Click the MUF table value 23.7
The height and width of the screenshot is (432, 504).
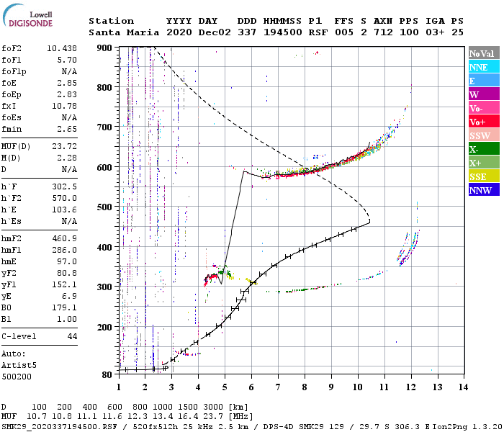coord(213,417)
